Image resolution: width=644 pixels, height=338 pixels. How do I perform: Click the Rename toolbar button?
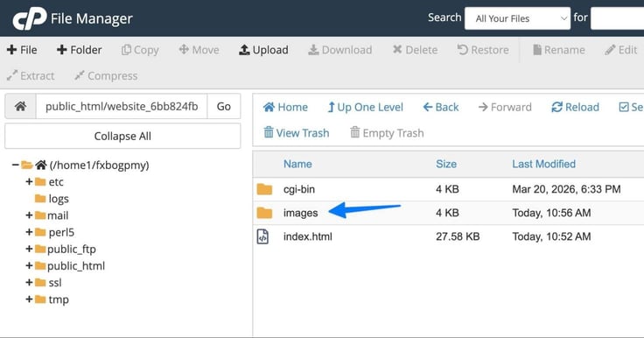(x=559, y=50)
